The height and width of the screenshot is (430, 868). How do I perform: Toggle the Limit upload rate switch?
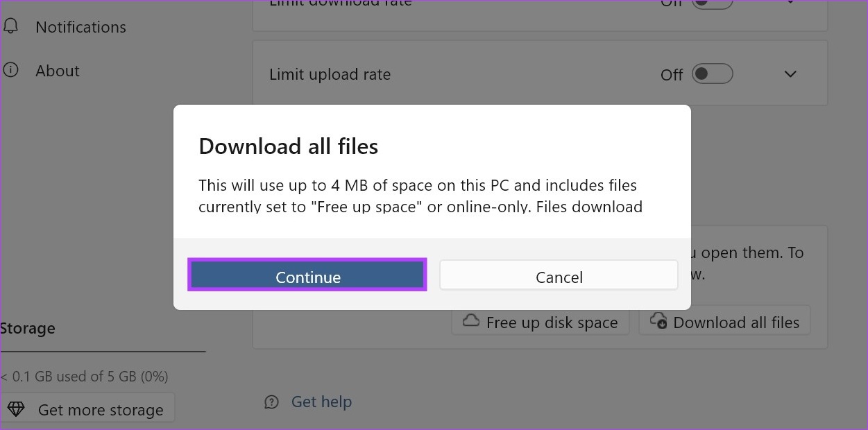pyautogui.click(x=713, y=74)
